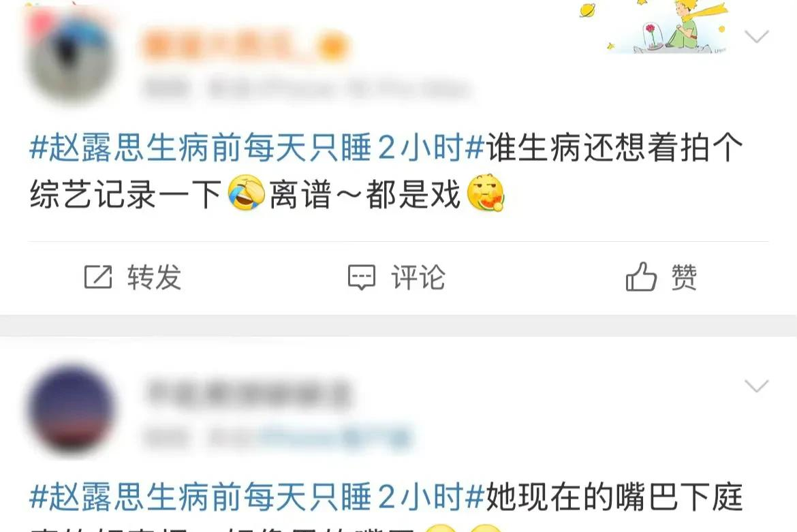Screen dimensions: 797x532
Task: Tap the 赞 text label
Action: click(x=684, y=277)
